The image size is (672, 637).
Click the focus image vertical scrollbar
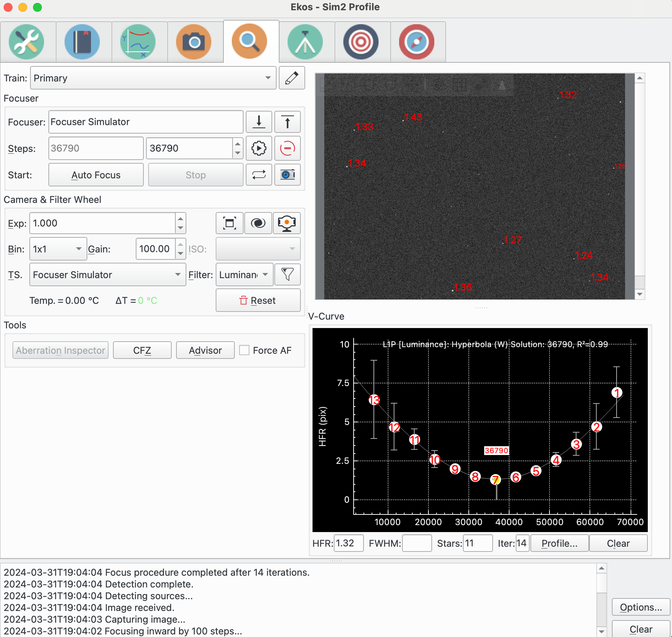coord(640,183)
